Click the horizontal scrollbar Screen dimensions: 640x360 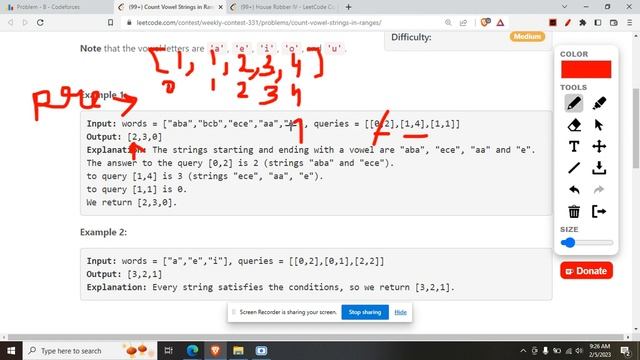(x=316, y=337)
